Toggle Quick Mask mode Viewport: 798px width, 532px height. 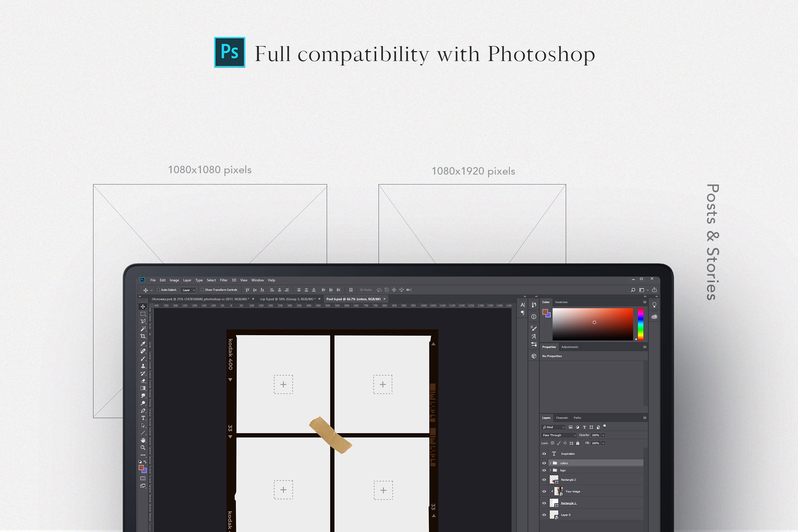[143, 478]
